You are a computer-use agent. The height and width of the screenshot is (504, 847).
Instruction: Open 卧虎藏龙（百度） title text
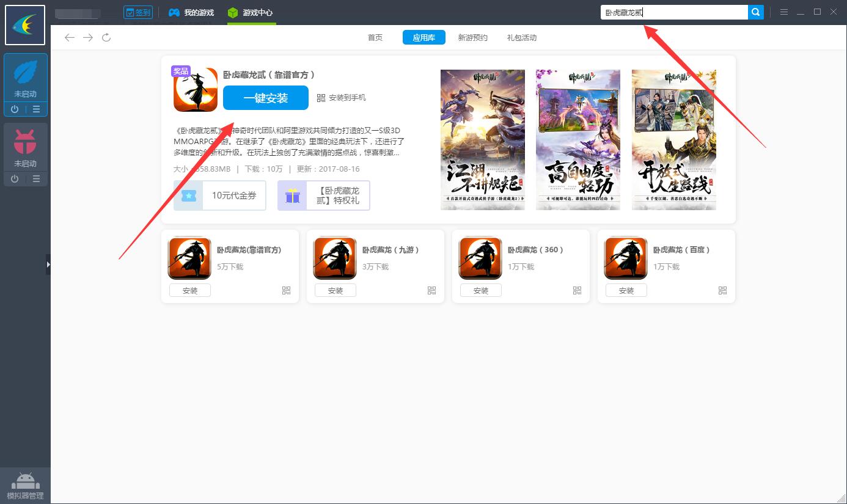pyautogui.click(x=682, y=250)
